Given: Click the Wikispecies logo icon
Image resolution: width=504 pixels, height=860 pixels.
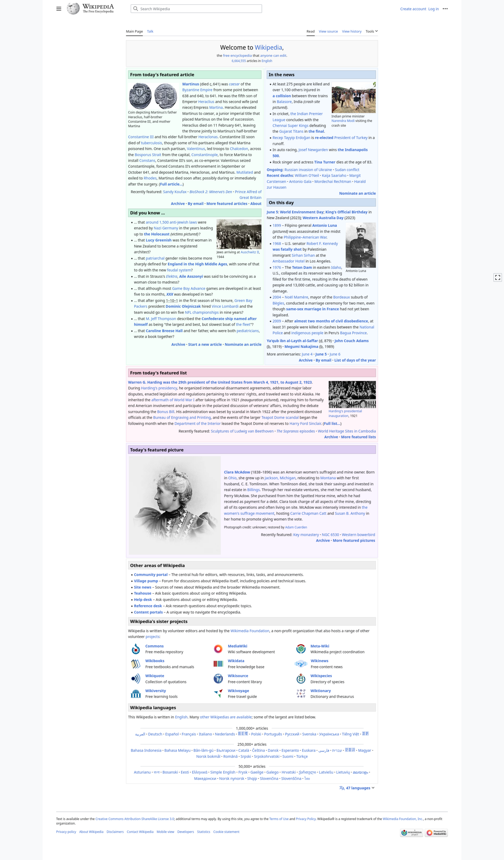Looking at the screenshot, I should pyautogui.click(x=301, y=678).
